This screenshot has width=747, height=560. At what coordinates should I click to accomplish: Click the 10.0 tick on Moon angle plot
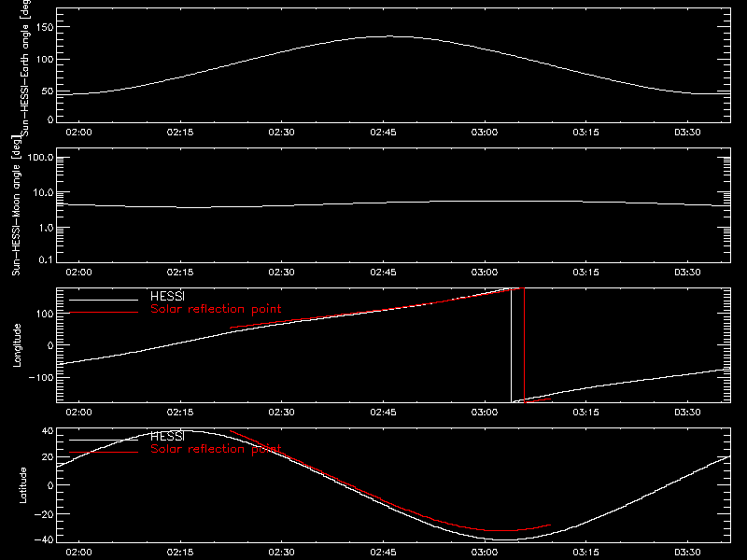tap(43, 193)
